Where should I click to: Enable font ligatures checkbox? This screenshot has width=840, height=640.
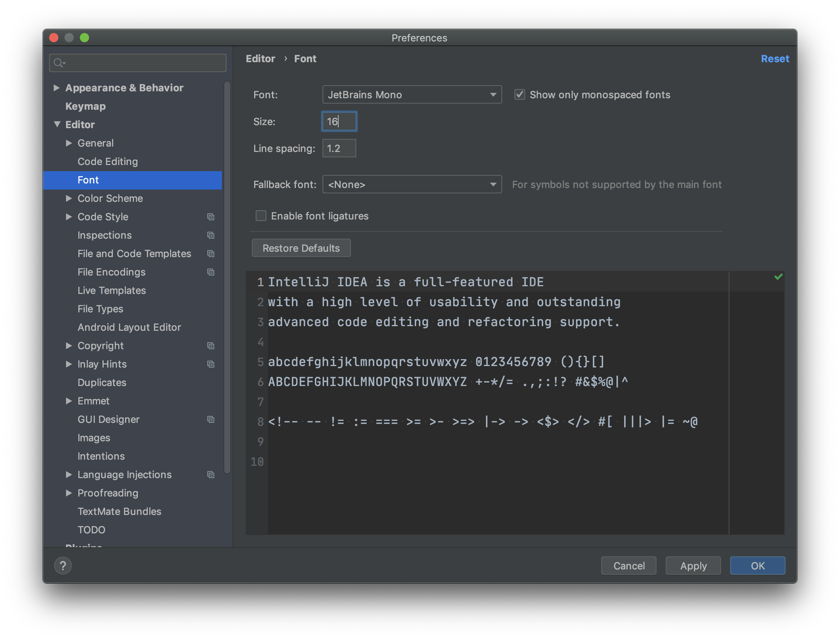[261, 216]
